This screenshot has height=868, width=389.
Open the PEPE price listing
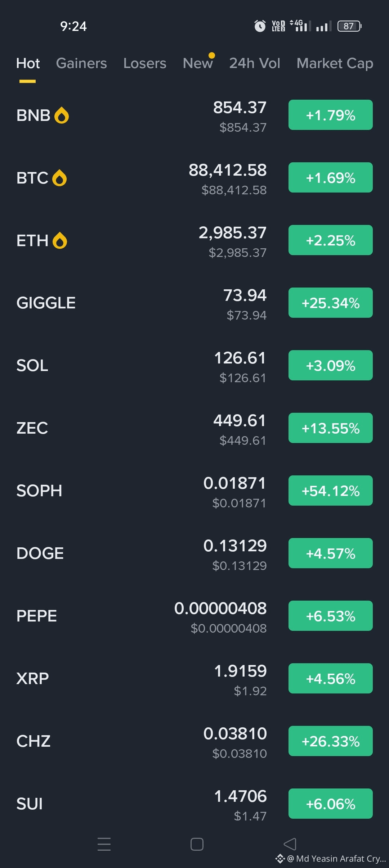point(194,616)
